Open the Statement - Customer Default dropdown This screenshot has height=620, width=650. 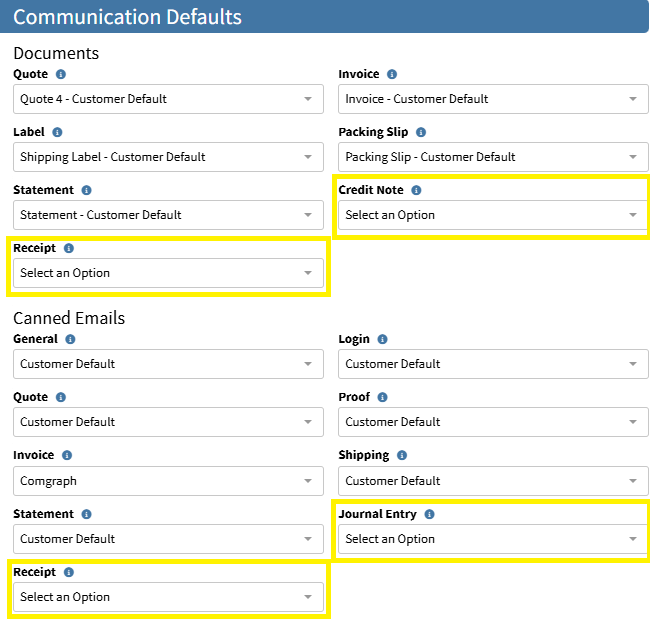168,215
